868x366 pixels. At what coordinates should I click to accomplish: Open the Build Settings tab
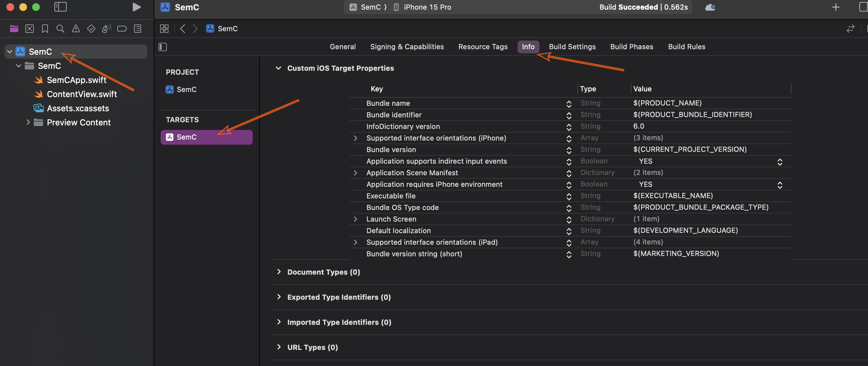click(572, 47)
